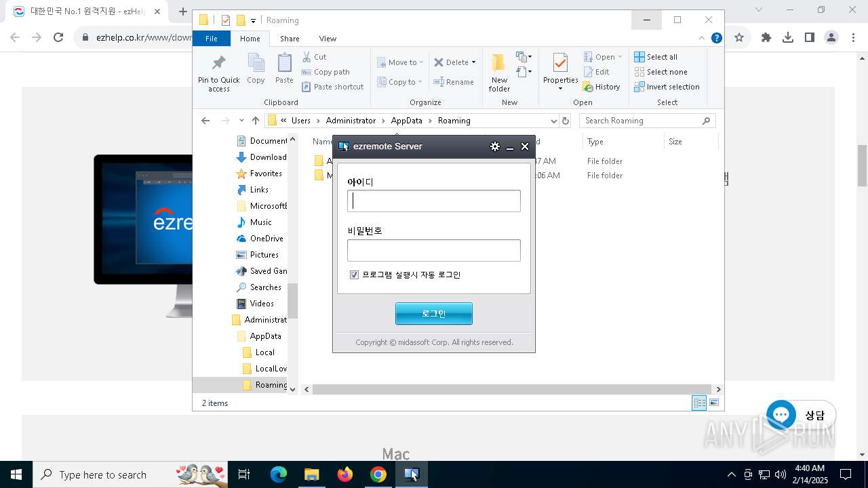Screen dimensions: 868x488
Task: Click Copy path in ribbon
Action: (x=325, y=72)
